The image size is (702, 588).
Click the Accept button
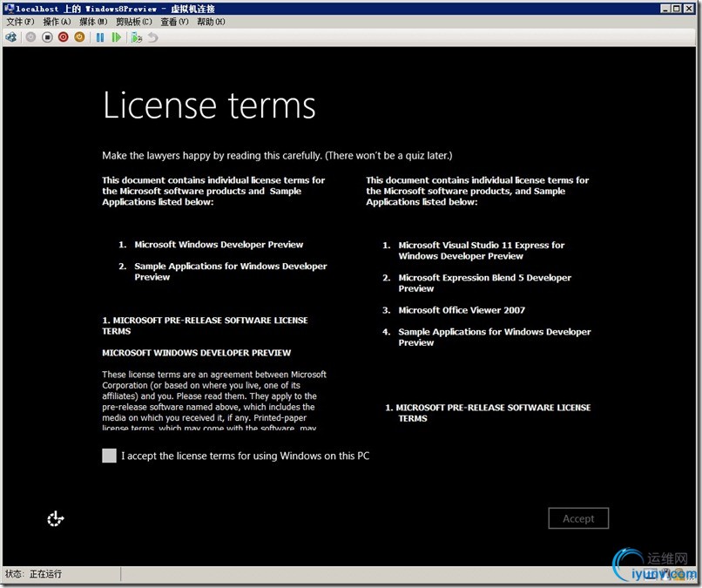[578, 518]
